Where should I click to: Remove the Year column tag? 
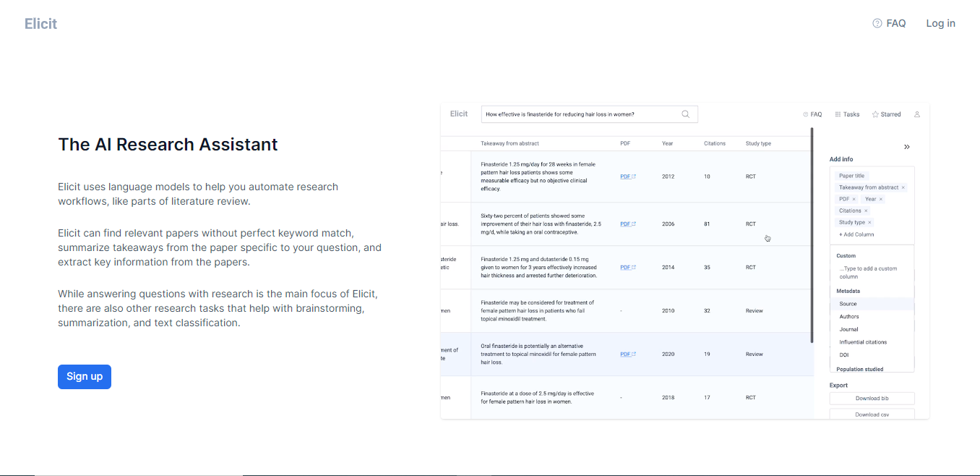[x=881, y=199]
